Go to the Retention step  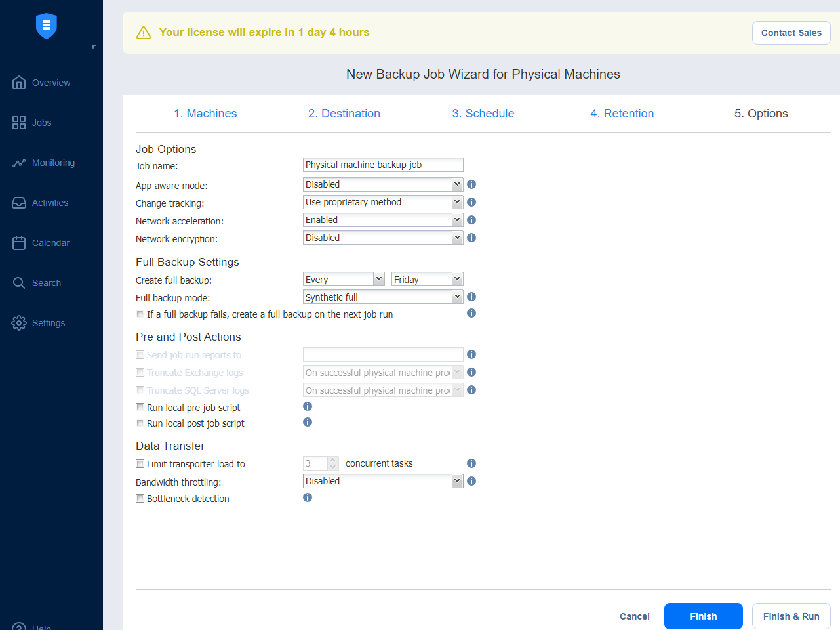click(622, 113)
